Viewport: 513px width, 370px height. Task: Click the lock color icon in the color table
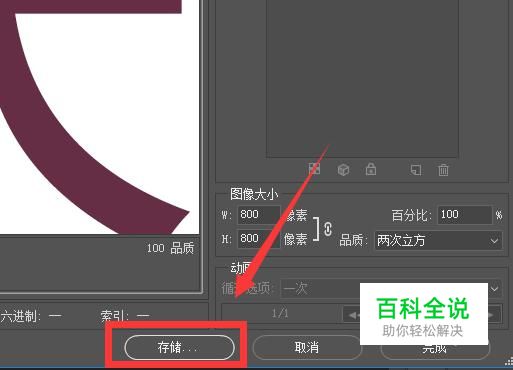point(371,169)
